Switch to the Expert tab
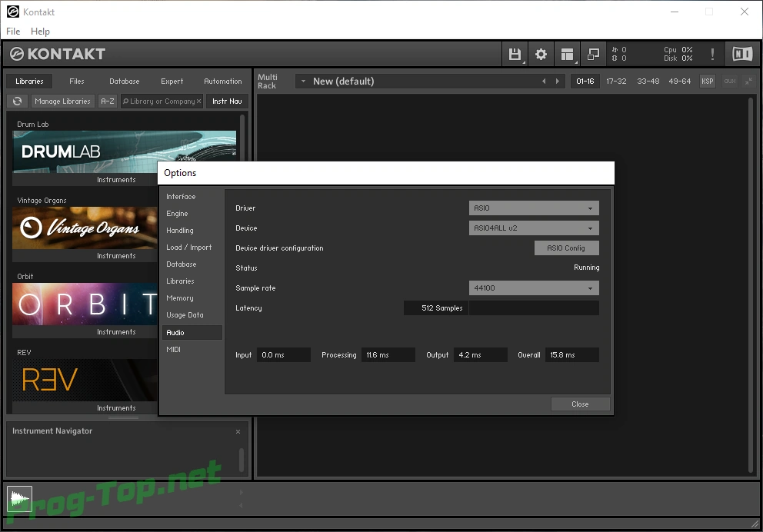This screenshot has width=763, height=532. tap(172, 81)
